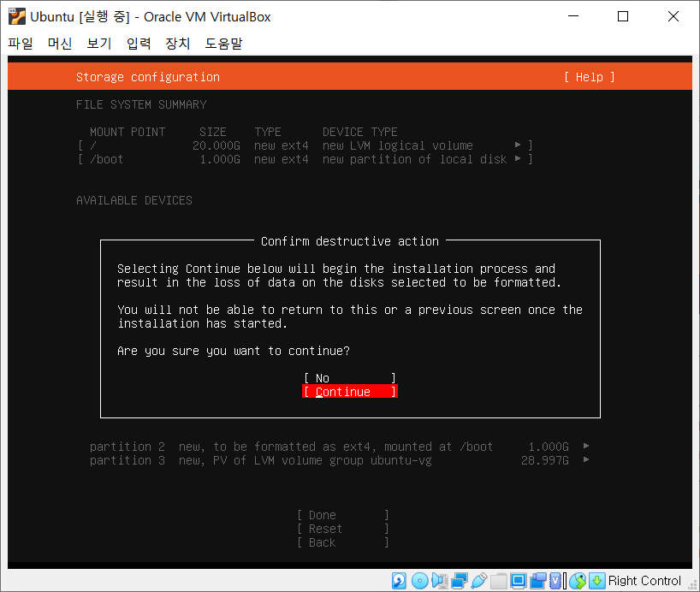Open the 입력 menu
700x592 pixels.
[x=139, y=44]
